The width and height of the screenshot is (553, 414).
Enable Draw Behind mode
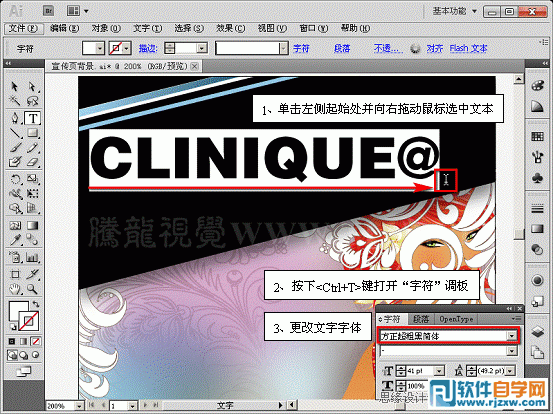click(x=24, y=355)
